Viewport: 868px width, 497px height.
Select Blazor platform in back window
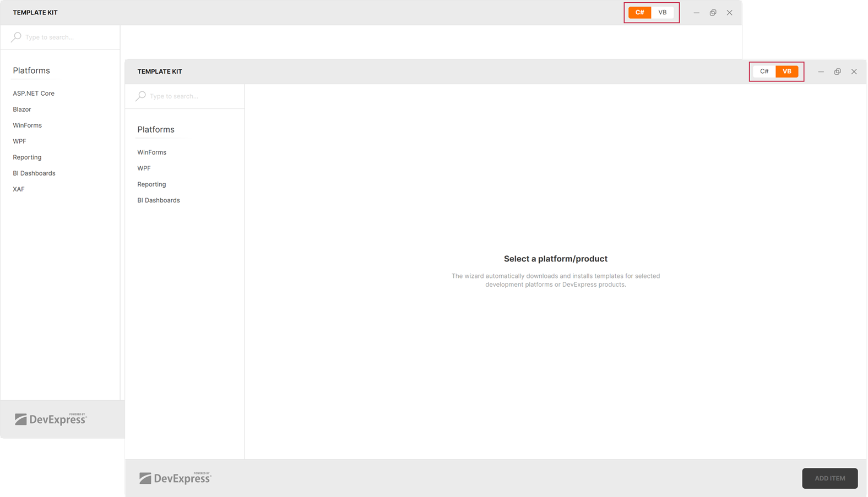22,109
